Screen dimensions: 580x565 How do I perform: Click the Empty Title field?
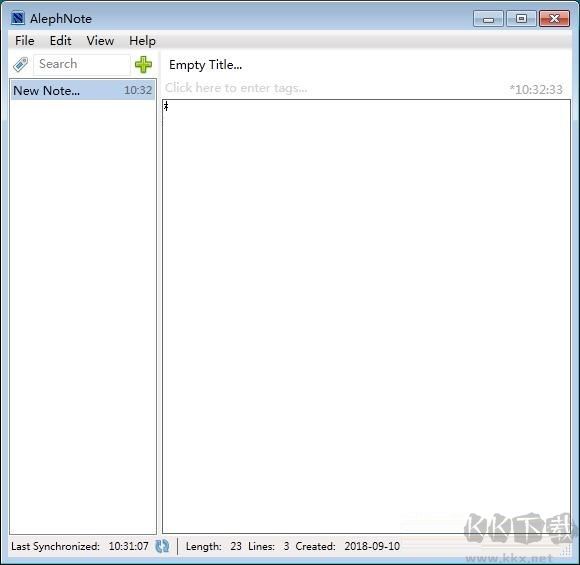coord(366,65)
